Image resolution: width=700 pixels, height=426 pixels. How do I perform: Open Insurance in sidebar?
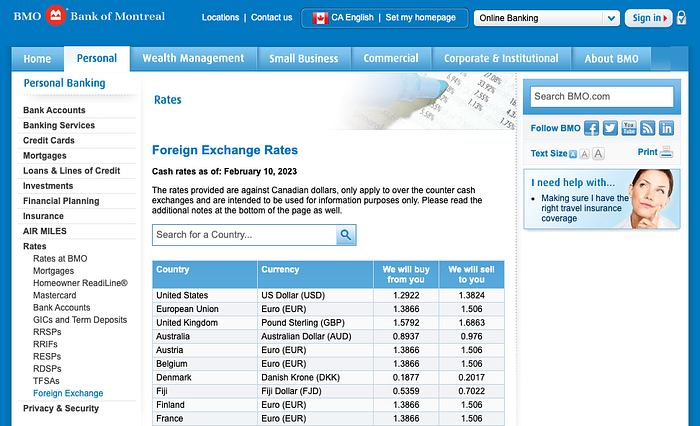43,217
